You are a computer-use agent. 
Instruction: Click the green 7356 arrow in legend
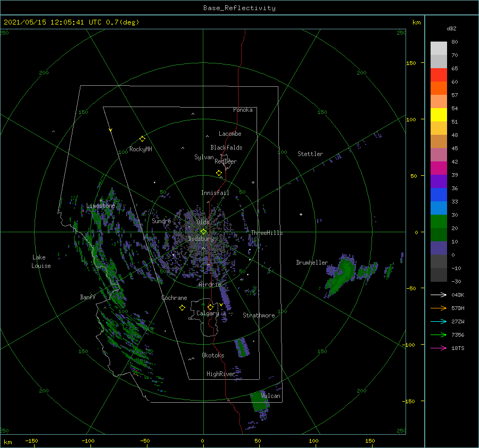click(439, 335)
